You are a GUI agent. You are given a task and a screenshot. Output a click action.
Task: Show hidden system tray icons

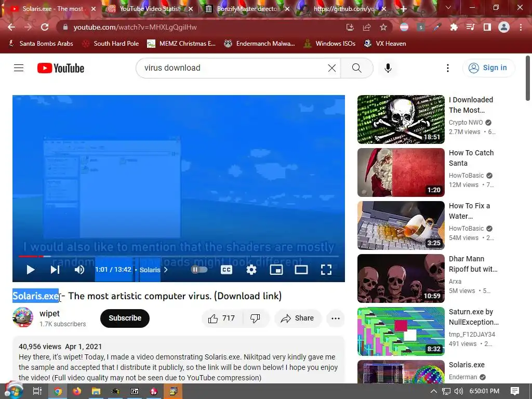tap(434, 391)
